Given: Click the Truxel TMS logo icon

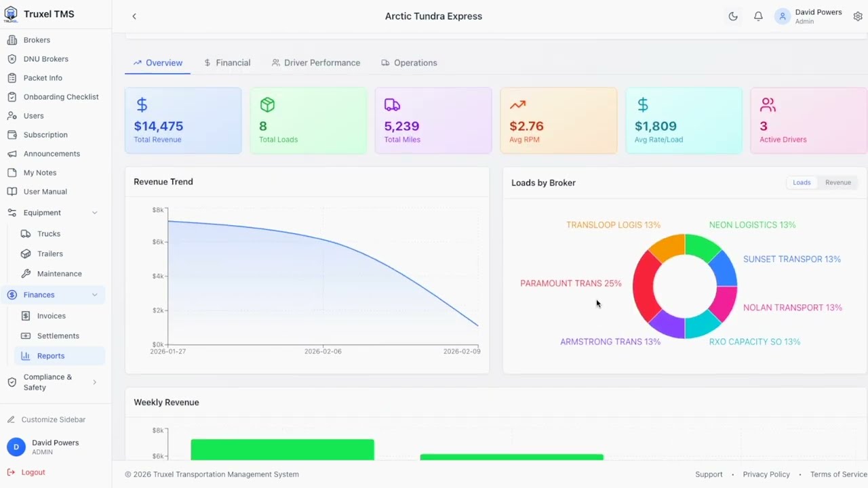Looking at the screenshot, I should (11, 14).
